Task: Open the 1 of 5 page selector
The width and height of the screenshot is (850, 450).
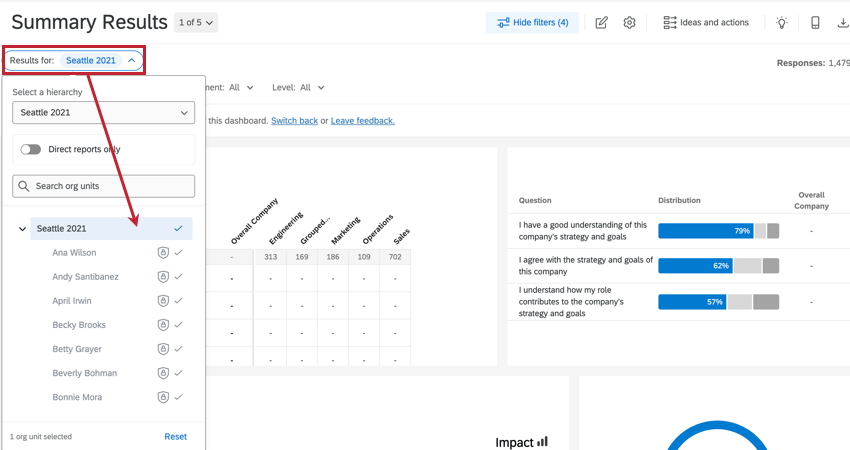Action: tap(196, 22)
